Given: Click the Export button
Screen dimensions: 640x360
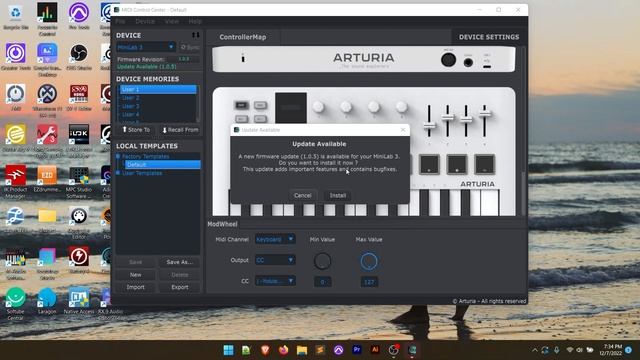Looking at the screenshot, I should (180, 287).
